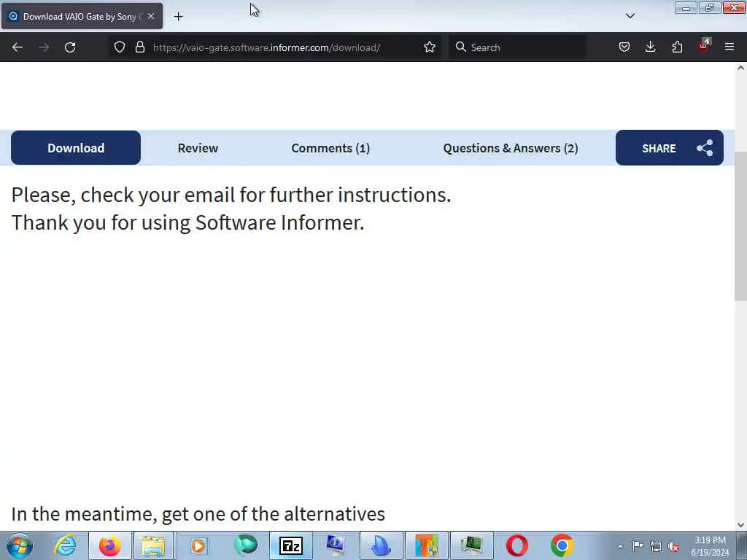
Task: Open the Comments (1) tab
Action: pos(330,148)
